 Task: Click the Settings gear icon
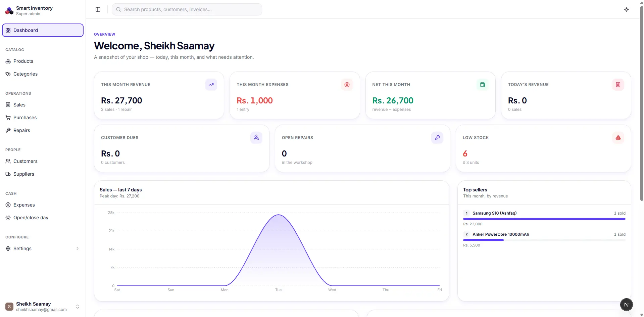[x=8, y=248]
